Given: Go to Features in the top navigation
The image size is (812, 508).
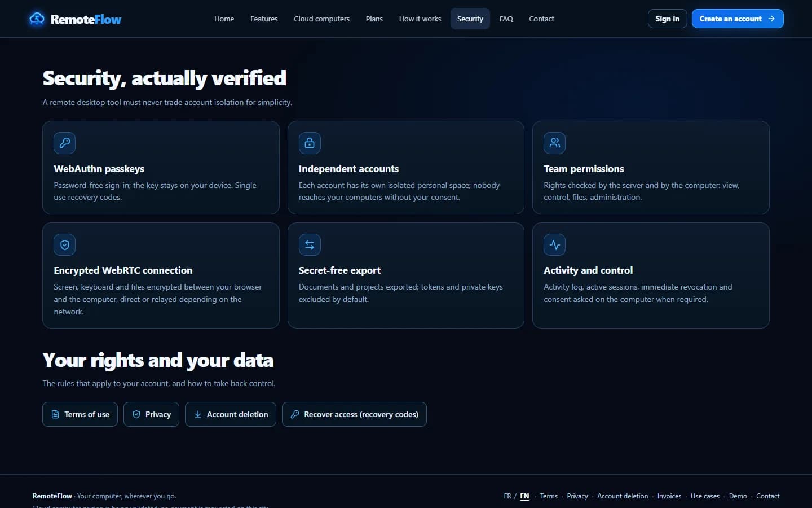Looking at the screenshot, I should pyautogui.click(x=264, y=19).
